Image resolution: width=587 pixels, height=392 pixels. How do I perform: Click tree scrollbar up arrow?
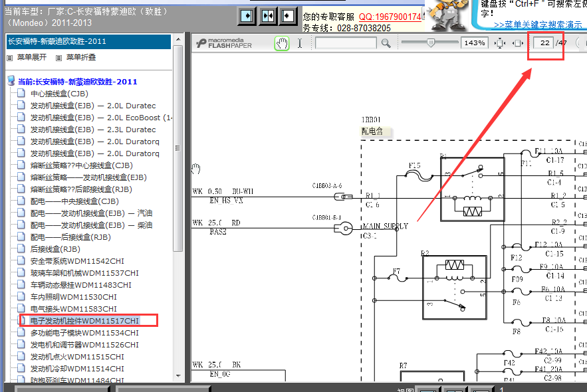point(178,39)
